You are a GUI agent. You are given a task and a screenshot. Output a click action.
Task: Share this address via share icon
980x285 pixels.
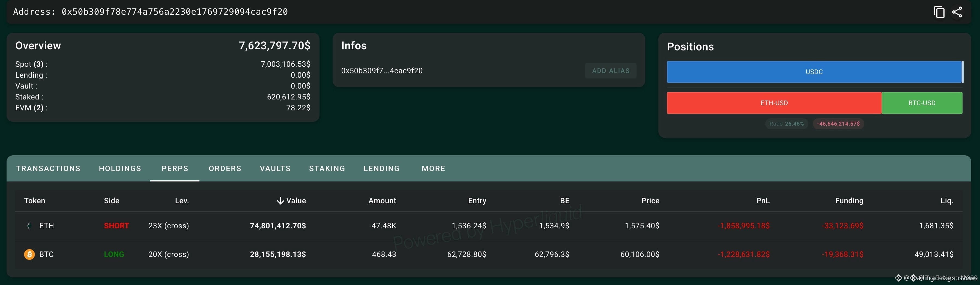(957, 12)
